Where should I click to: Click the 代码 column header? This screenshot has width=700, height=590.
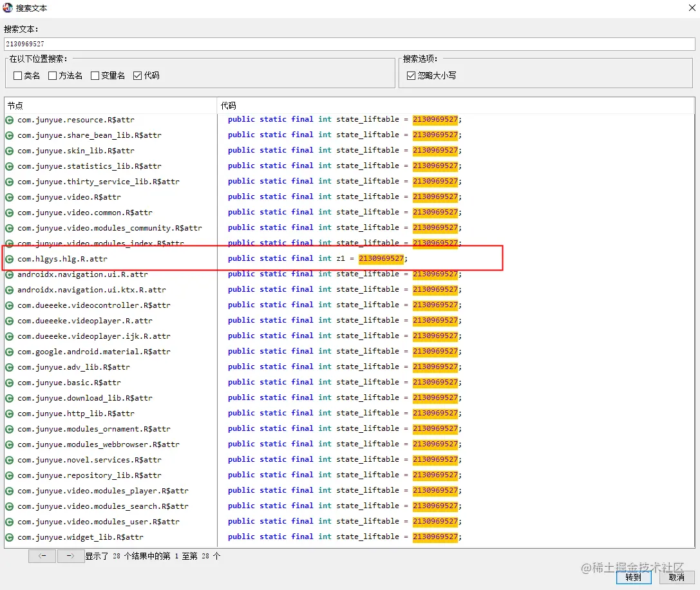click(456, 106)
